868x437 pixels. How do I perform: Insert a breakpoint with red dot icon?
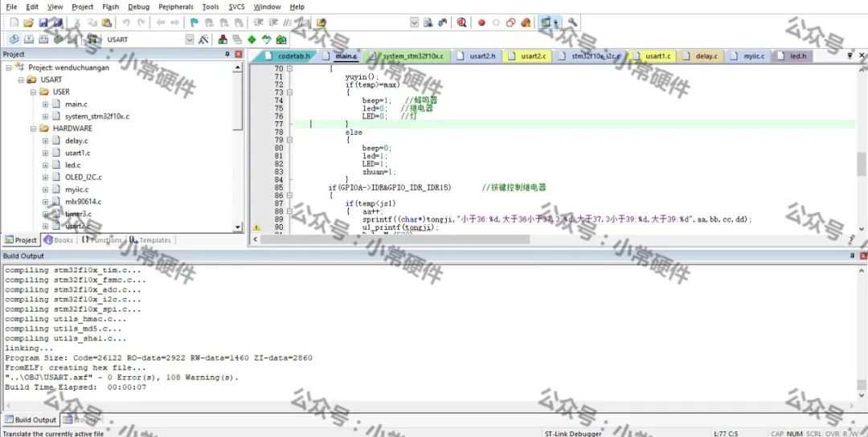481,22
